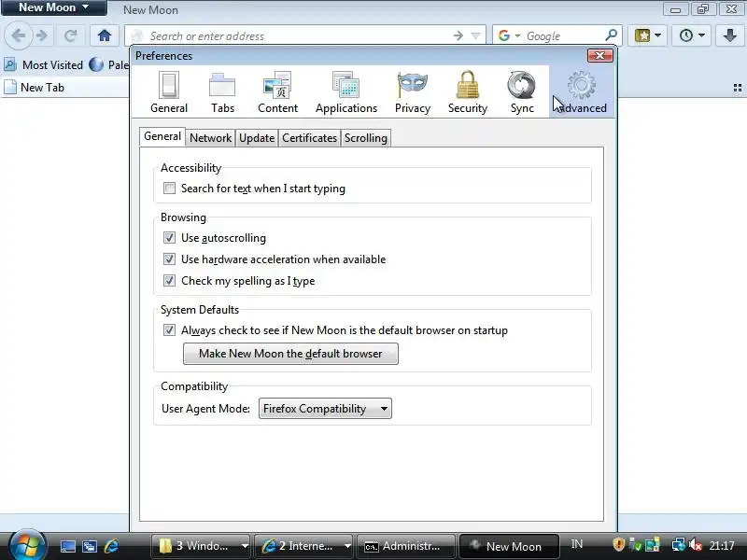Open the Google search engine selector
The width and height of the screenshot is (747, 560).
pyautogui.click(x=509, y=35)
